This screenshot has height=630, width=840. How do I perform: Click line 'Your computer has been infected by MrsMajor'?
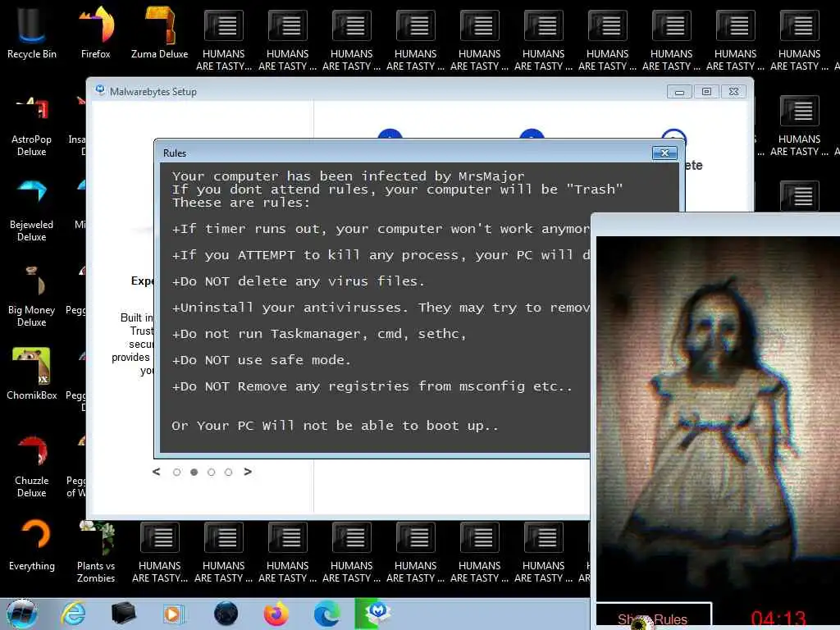(348, 176)
